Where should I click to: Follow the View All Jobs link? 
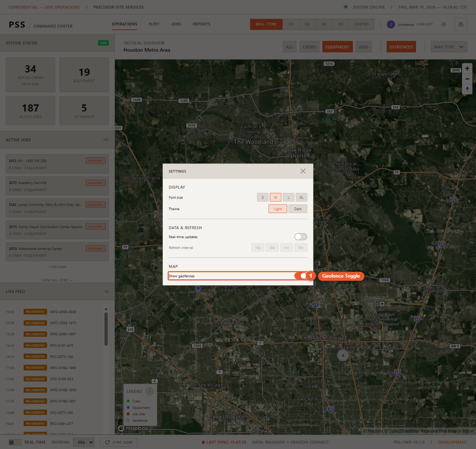tap(57, 279)
